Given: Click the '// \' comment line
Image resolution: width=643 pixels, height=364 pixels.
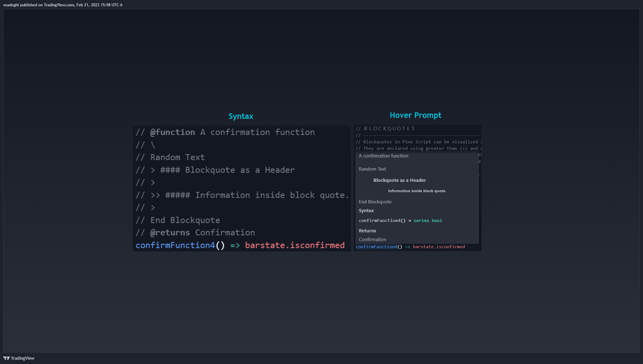Looking at the screenshot, I should pyautogui.click(x=145, y=145).
